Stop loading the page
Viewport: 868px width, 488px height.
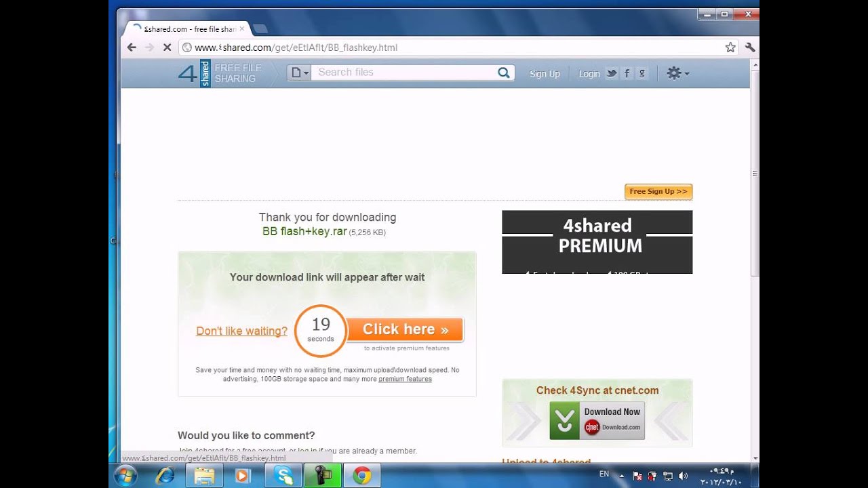click(x=167, y=47)
